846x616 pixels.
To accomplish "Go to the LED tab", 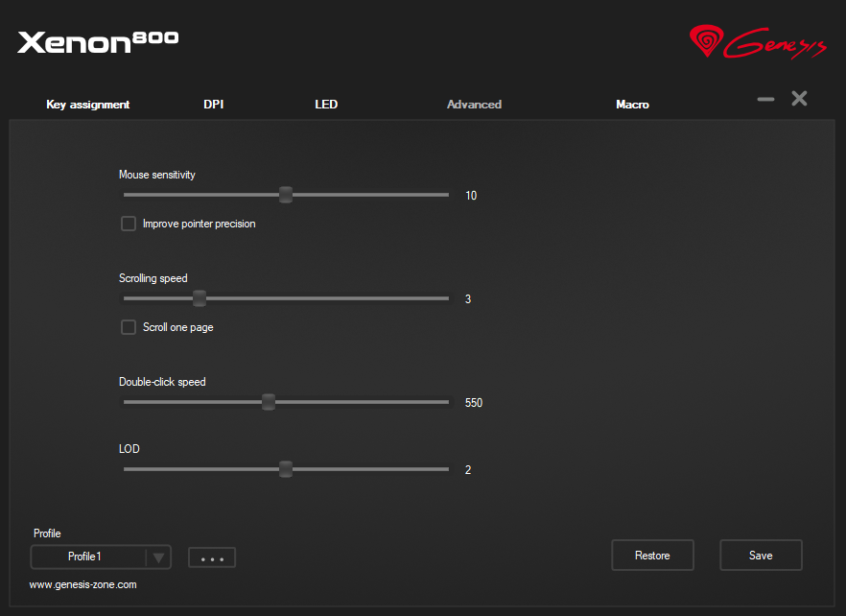I will [326, 105].
